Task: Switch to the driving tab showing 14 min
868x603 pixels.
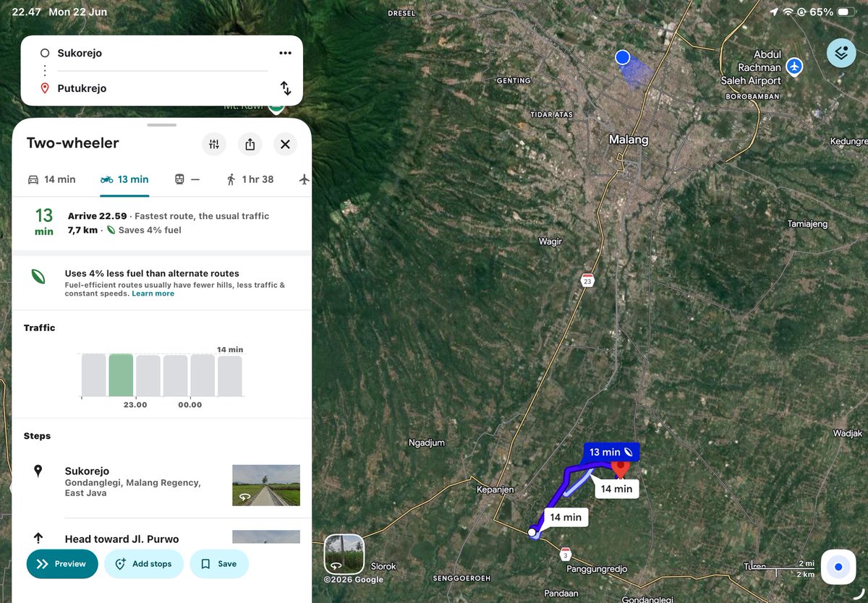Action: pyautogui.click(x=51, y=179)
